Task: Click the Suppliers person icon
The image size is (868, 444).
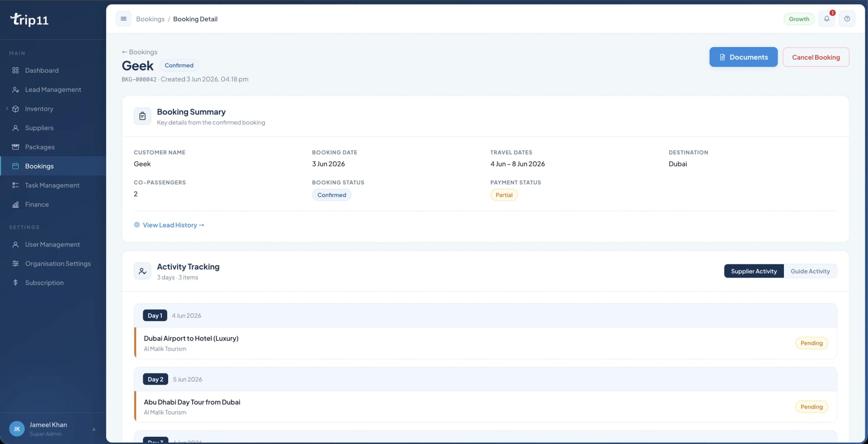Action: pos(15,128)
